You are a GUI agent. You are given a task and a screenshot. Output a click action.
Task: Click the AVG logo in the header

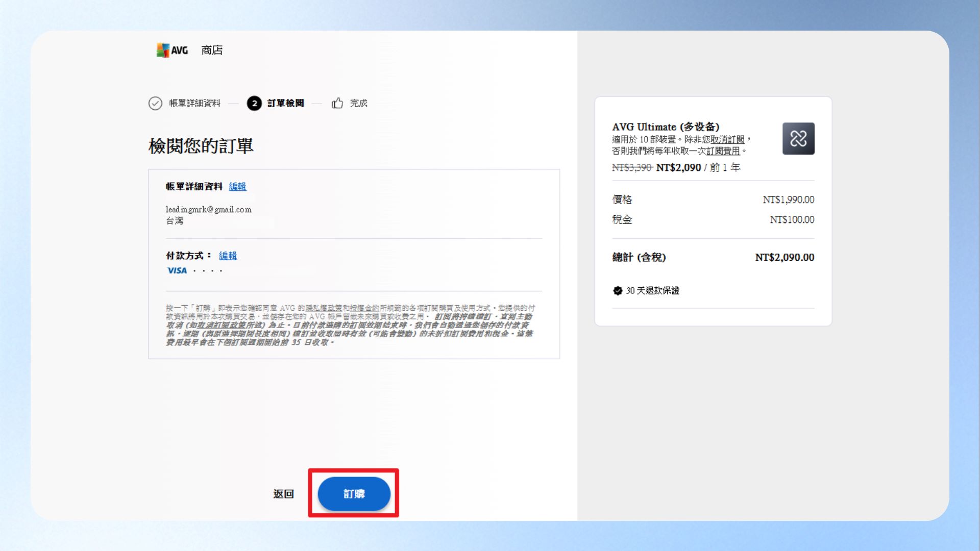172,50
